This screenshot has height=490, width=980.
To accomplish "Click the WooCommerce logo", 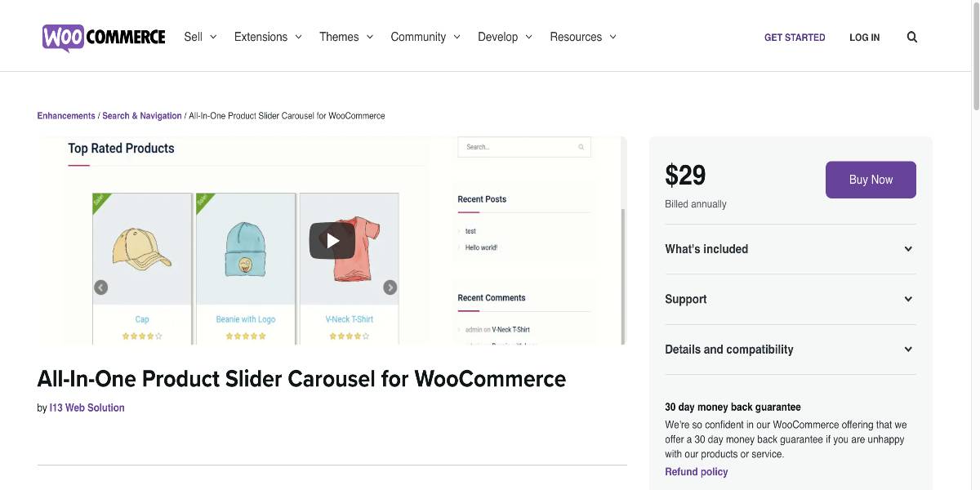I will point(104,37).
